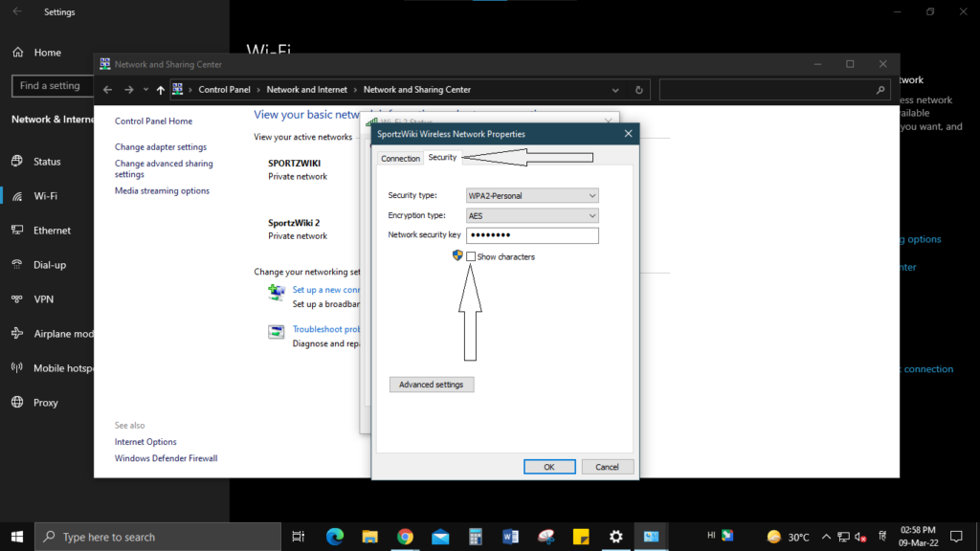Viewport: 980px width, 551px height.
Task: Click the Mobile hotspot sidebar icon
Action: pos(17,367)
